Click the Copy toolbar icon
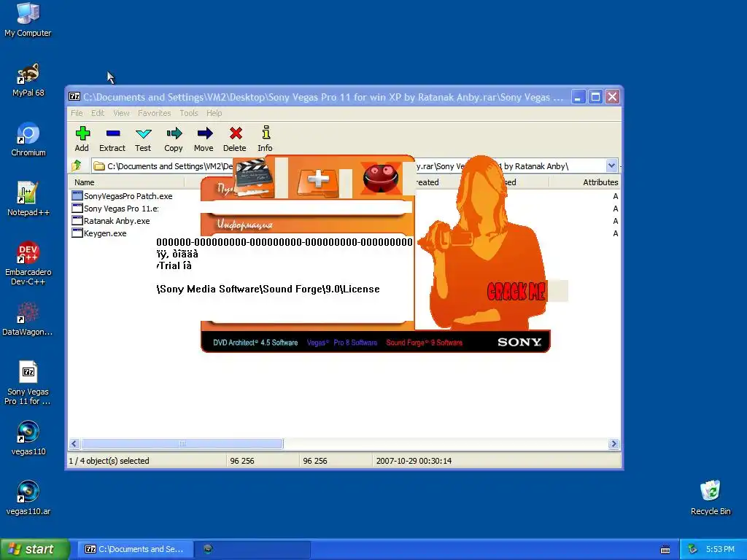This screenshot has height=560, width=747. 174,139
